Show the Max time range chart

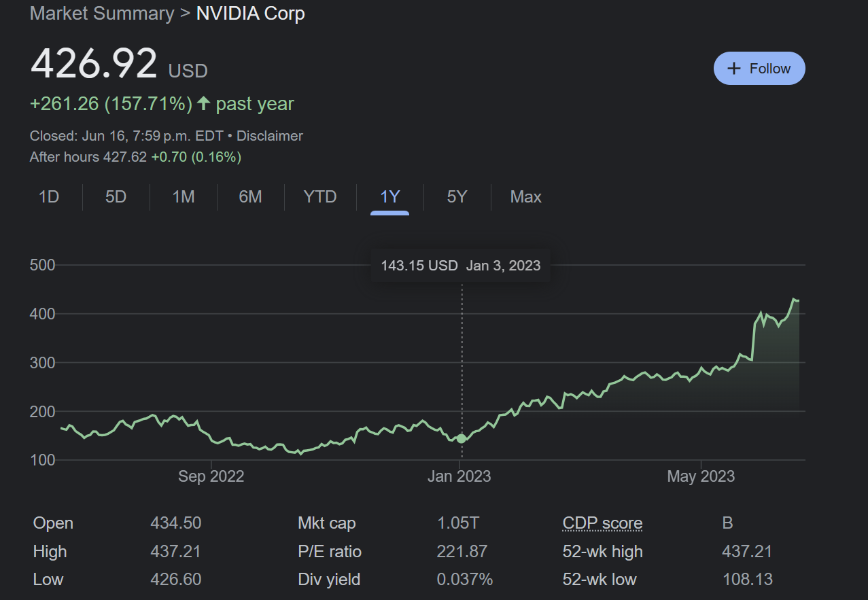525,197
